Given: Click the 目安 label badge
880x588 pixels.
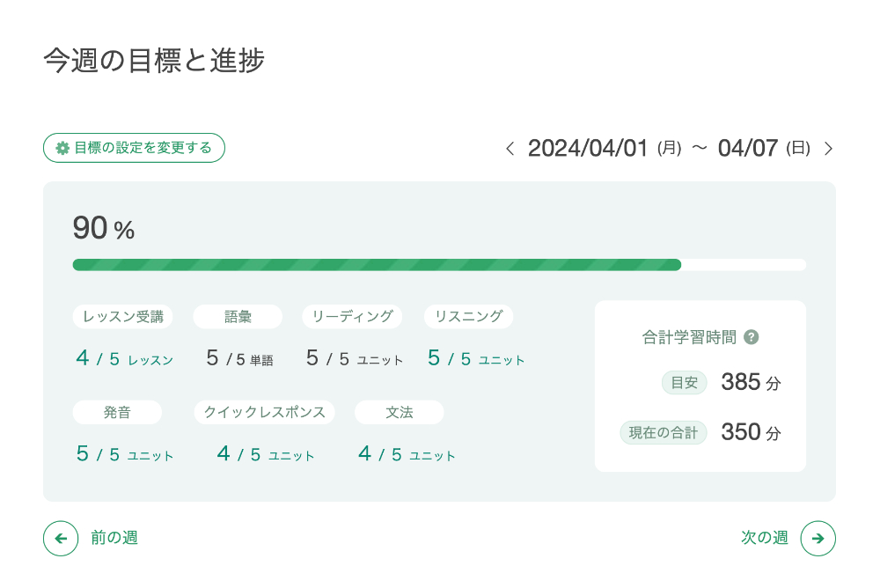Looking at the screenshot, I should pos(684,383).
